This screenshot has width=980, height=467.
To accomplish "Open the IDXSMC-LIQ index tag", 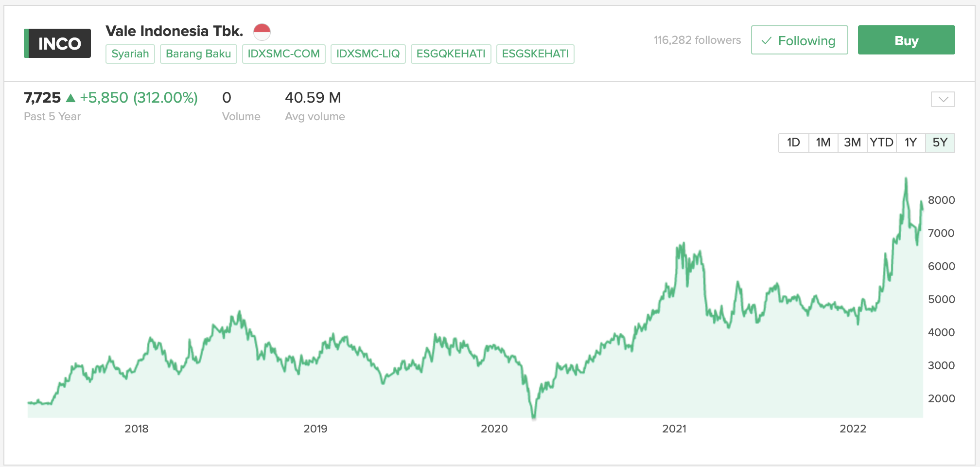I will (368, 54).
